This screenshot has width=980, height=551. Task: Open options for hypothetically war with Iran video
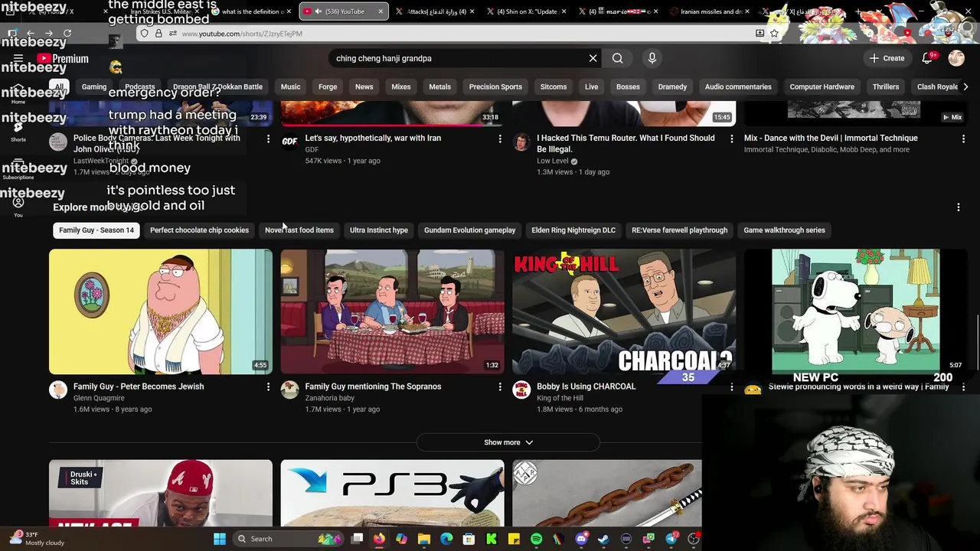point(500,139)
